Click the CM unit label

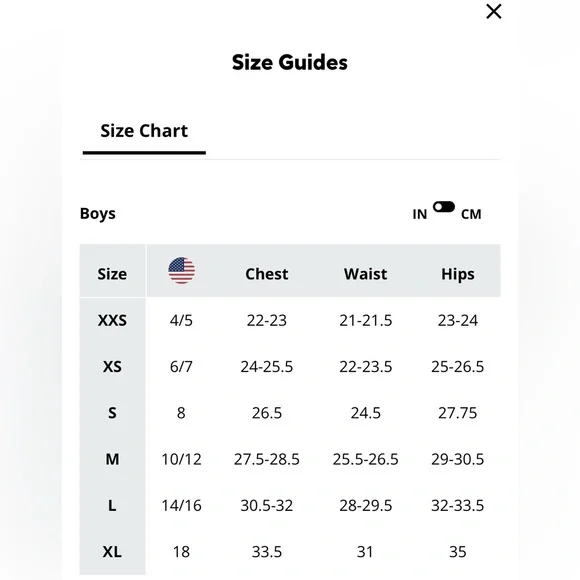(471, 214)
